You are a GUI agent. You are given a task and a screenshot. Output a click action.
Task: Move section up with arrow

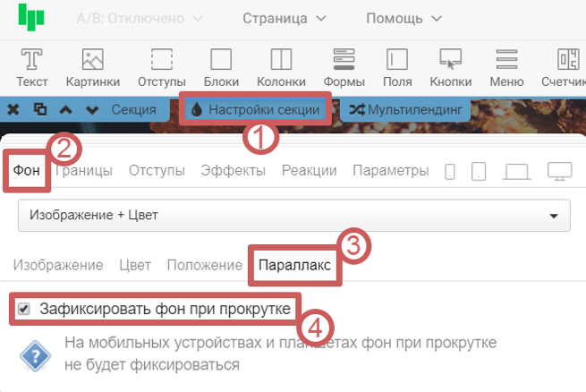tap(66, 109)
